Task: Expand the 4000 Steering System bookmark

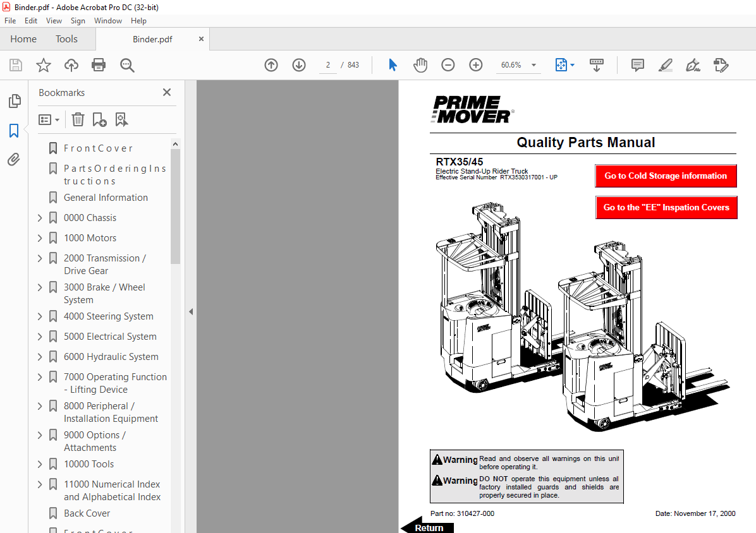Action: pyautogui.click(x=40, y=317)
